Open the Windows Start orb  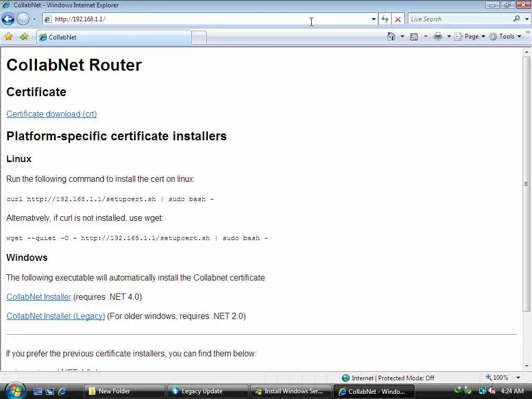15,391
